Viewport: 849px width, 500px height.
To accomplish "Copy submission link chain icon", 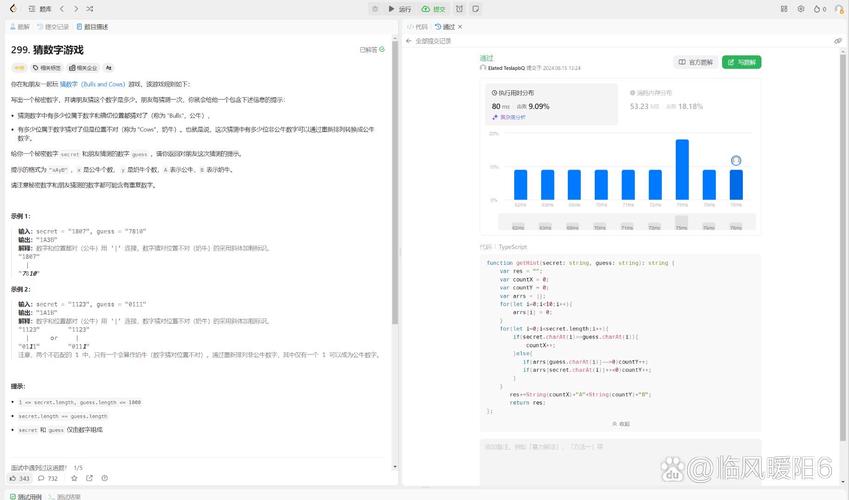I will point(838,41).
